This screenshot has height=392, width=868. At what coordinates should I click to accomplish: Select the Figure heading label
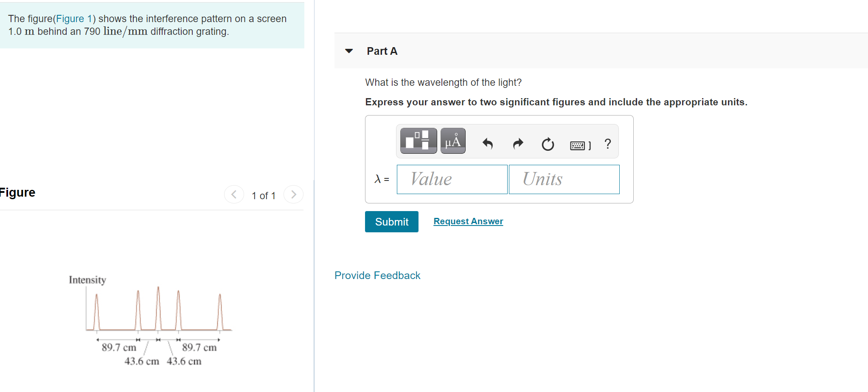[17, 192]
